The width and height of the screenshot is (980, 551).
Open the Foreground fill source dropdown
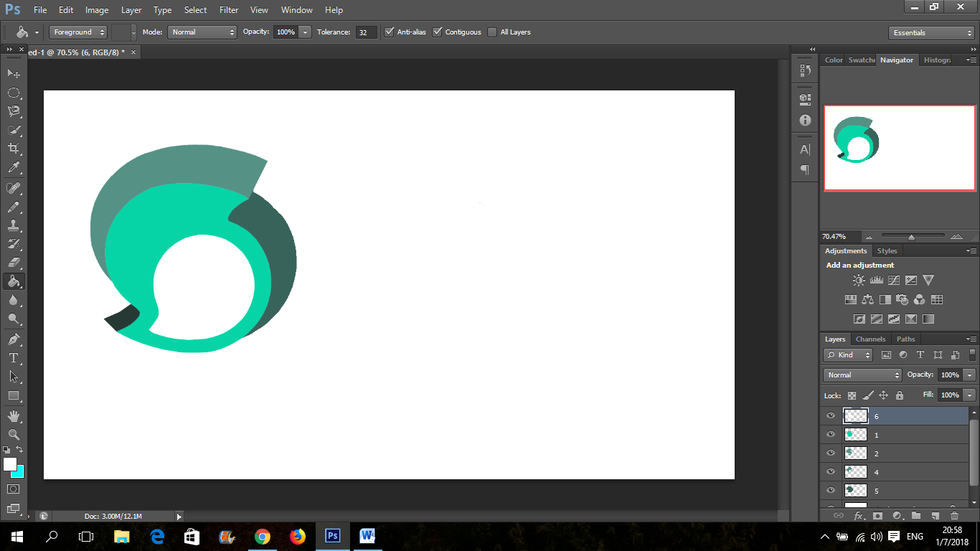click(x=78, y=32)
